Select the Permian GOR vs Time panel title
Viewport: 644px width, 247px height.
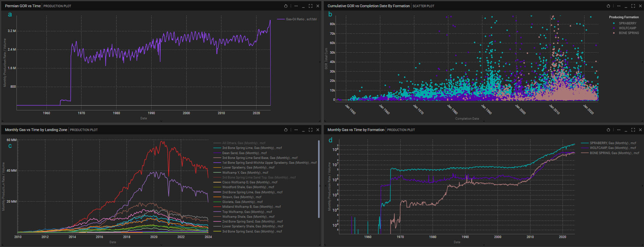23,6
